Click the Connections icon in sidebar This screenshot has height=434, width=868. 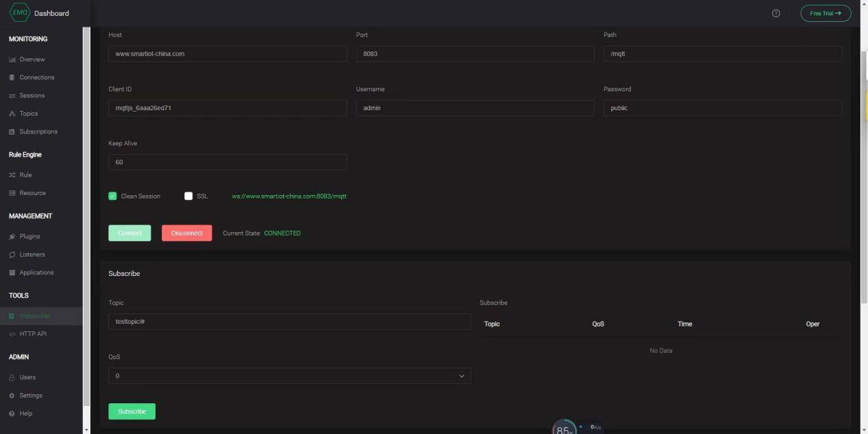[x=12, y=77]
